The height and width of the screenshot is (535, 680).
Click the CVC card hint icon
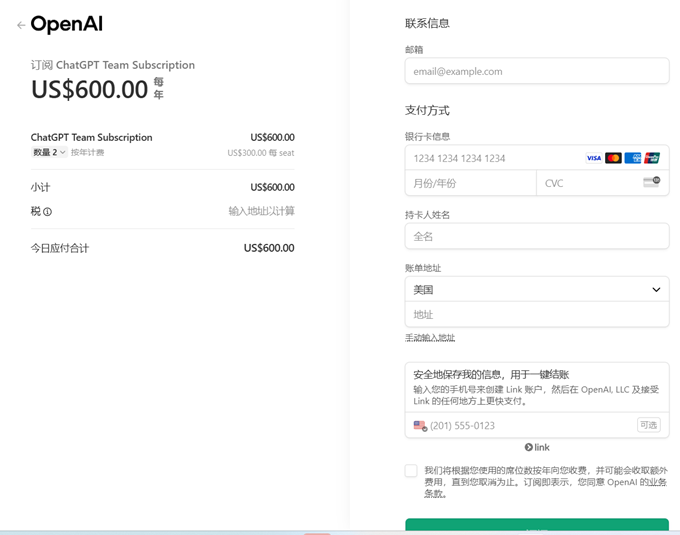(x=651, y=182)
